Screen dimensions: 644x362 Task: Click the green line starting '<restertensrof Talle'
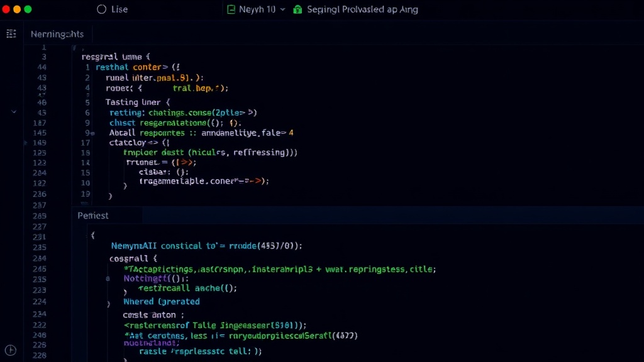pos(215,326)
